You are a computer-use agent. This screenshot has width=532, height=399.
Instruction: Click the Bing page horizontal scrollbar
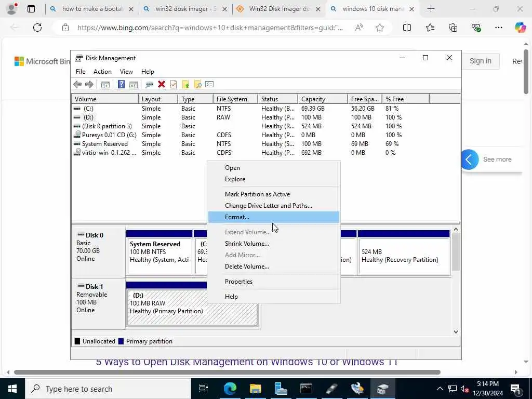(228, 372)
